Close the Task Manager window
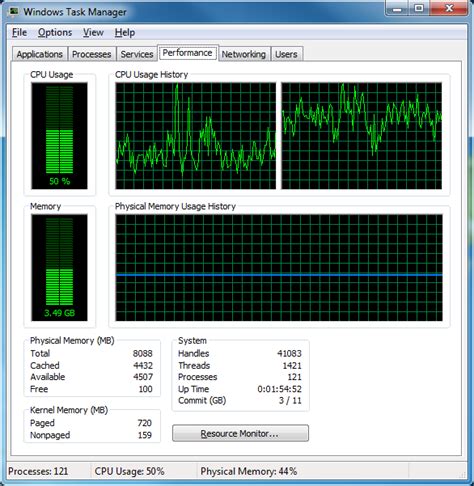The height and width of the screenshot is (486, 474). (x=449, y=8)
